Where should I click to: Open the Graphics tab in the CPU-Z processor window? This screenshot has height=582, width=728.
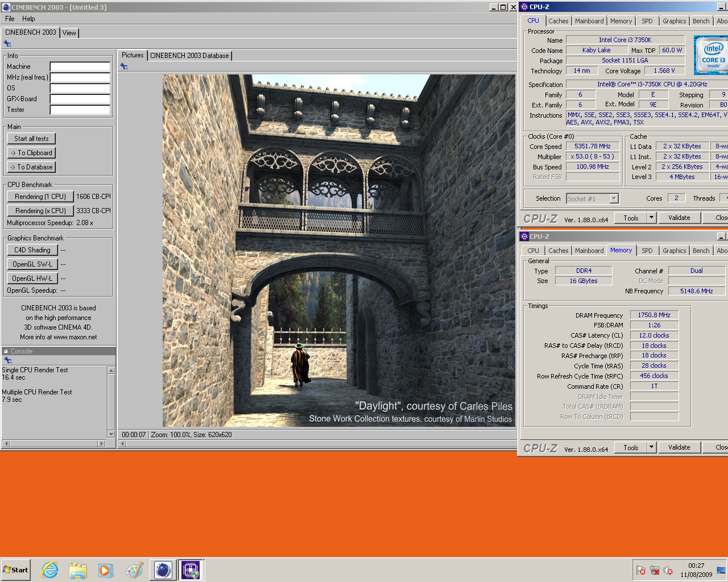click(674, 21)
